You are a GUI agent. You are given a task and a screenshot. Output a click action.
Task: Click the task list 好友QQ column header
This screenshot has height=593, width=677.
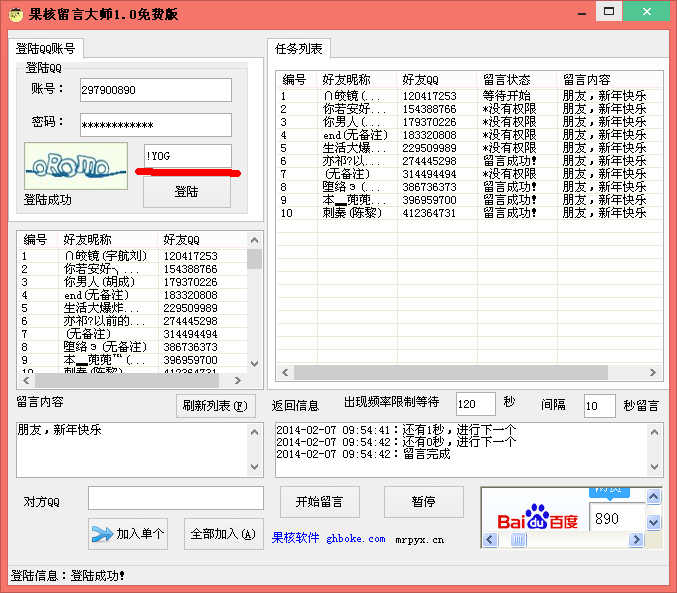pos(437,80)
